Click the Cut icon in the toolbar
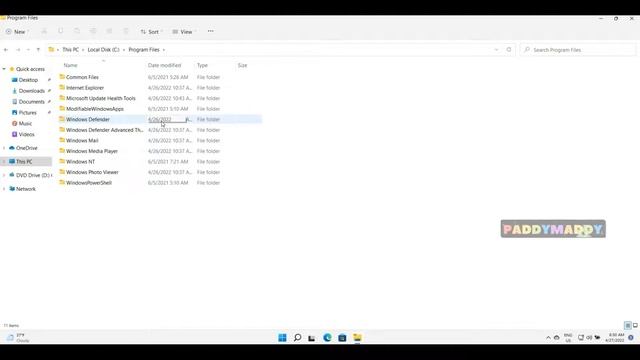 tap(44, 31)
